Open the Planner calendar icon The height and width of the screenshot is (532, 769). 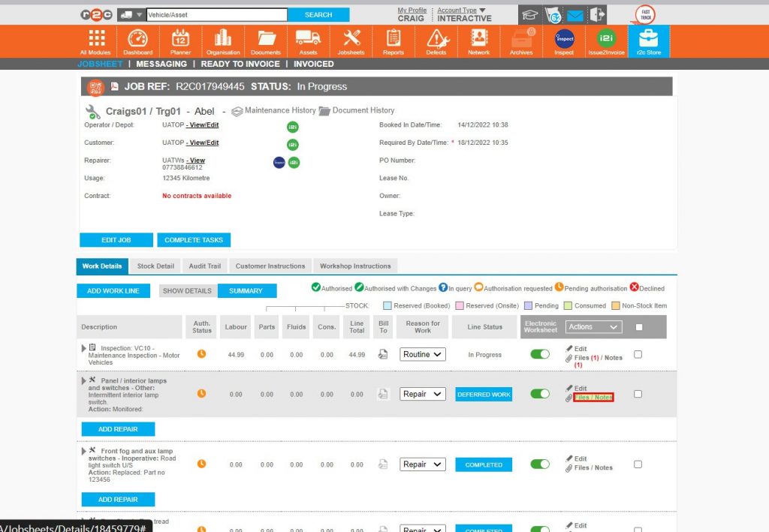(180, 38)
